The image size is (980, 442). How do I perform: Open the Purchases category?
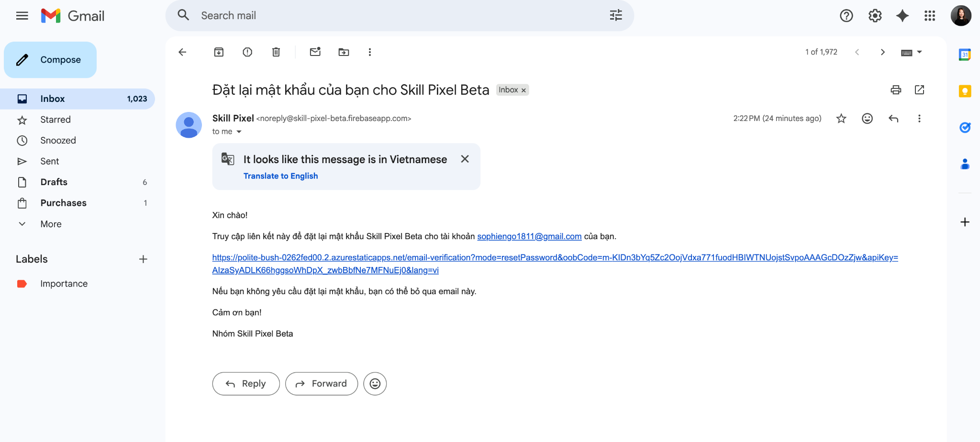(78, 203)
